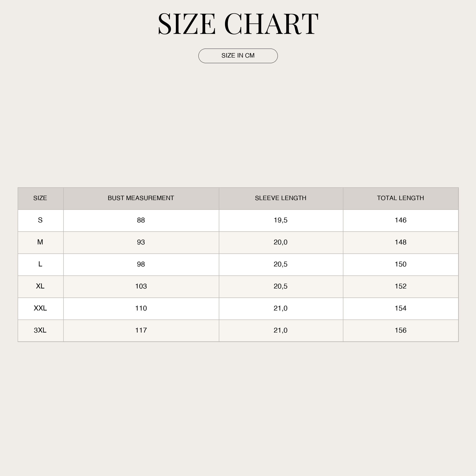
Task: Click the SIZE CHART title
Action: (x=238, y=24)
